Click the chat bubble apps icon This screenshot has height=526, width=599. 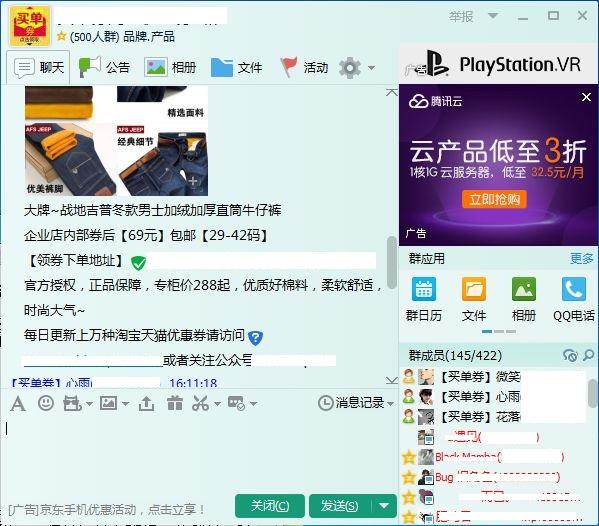pos(236,403)
